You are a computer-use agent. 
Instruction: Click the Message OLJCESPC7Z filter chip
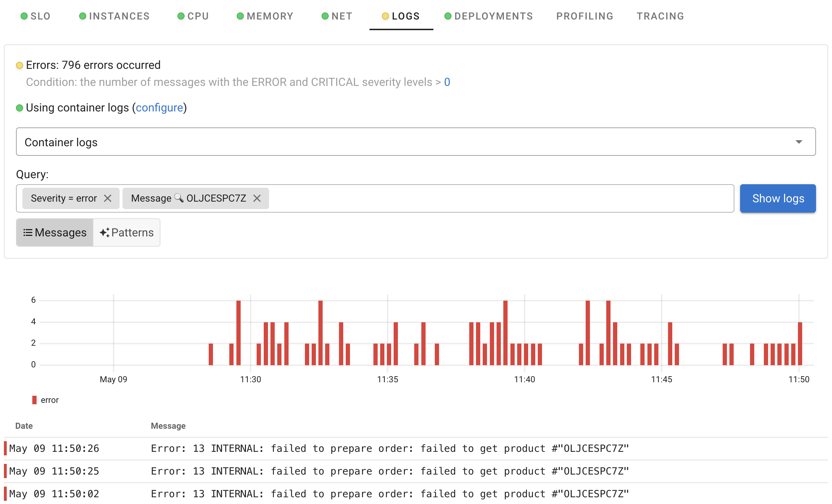pos(195,198)
